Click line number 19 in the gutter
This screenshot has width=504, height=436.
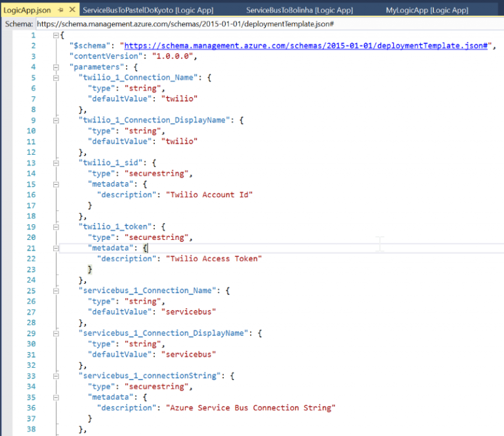(x=31, y=227)
